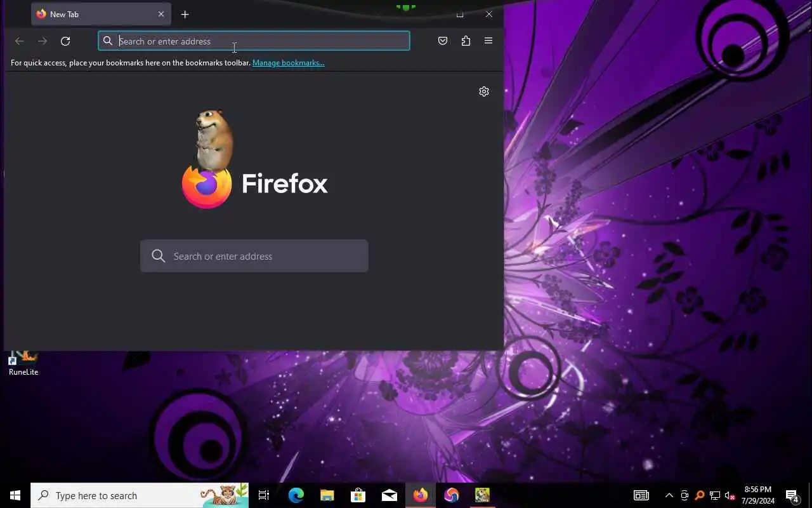Open the muted volume tray icon
This screenshot has height=508, width=812.
pos(730,495)
